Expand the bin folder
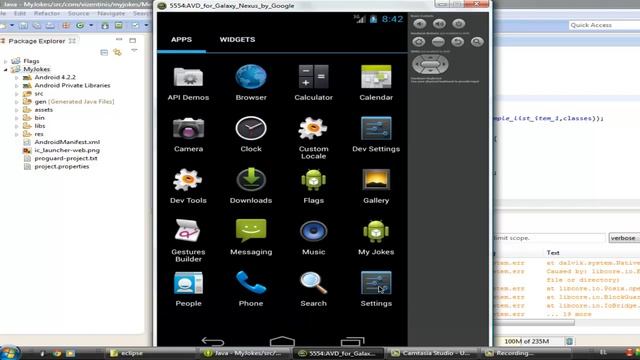Viewport: 640px width, 360px height. pyautogui.click(x=17, y=118)
